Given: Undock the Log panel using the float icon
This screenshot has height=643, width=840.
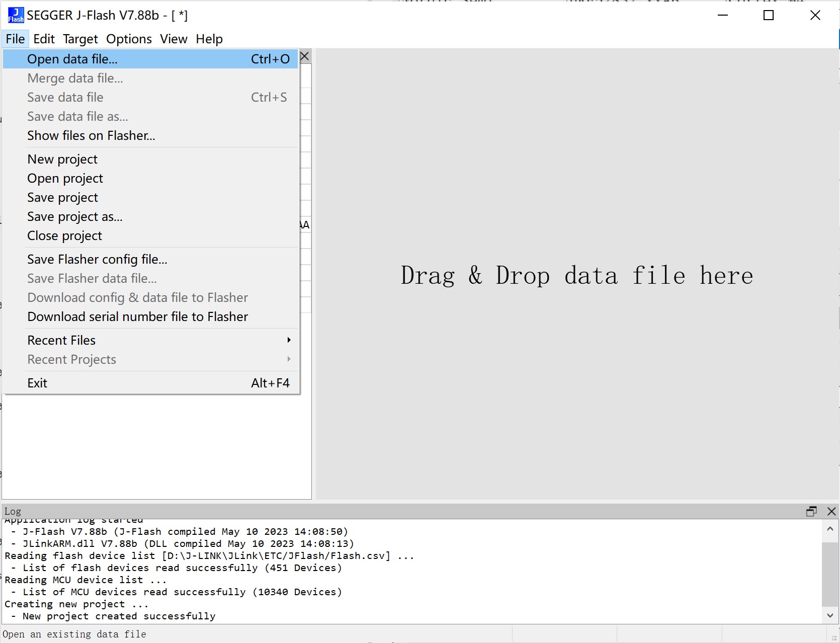Looking at the screenshot, I should (811, 511).
